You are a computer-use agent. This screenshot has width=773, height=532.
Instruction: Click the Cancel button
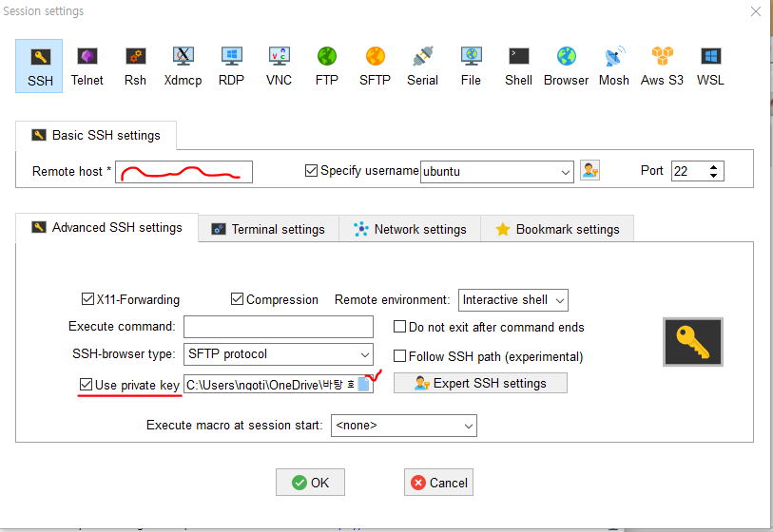[x=438, y=483]
